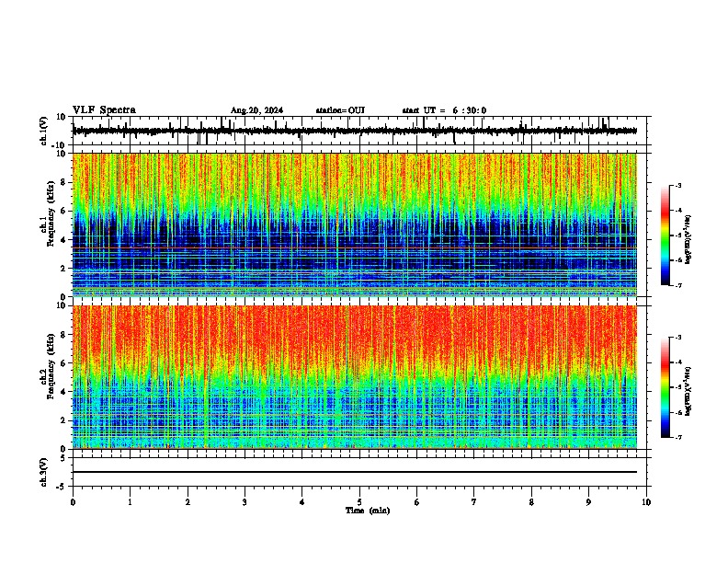Click inside the ch.1 frequency spectrogram
The height and width of the screenshot is (563, 728).
tap(355, 224)
